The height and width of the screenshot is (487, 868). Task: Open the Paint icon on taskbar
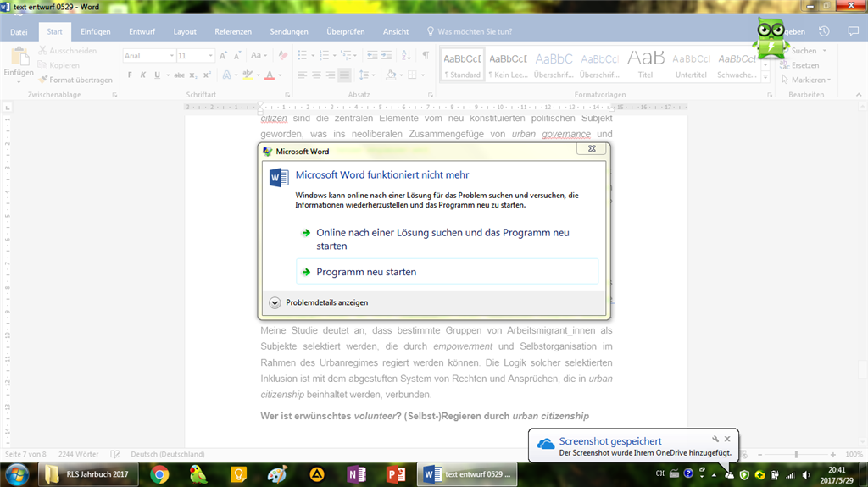tap(277, 474)
